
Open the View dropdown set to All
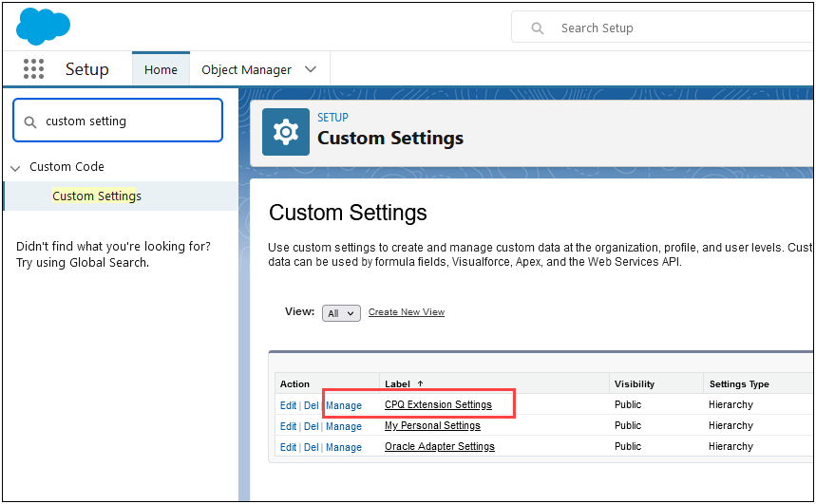pos(341,313)
